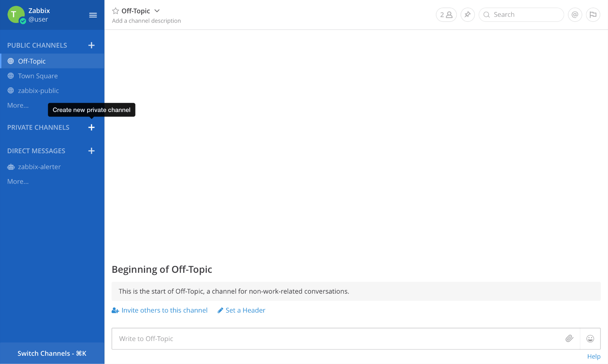The image size is (608, 364).
Task: Open direct message with zabbix-alerter
Action: [x=39, y=167]
